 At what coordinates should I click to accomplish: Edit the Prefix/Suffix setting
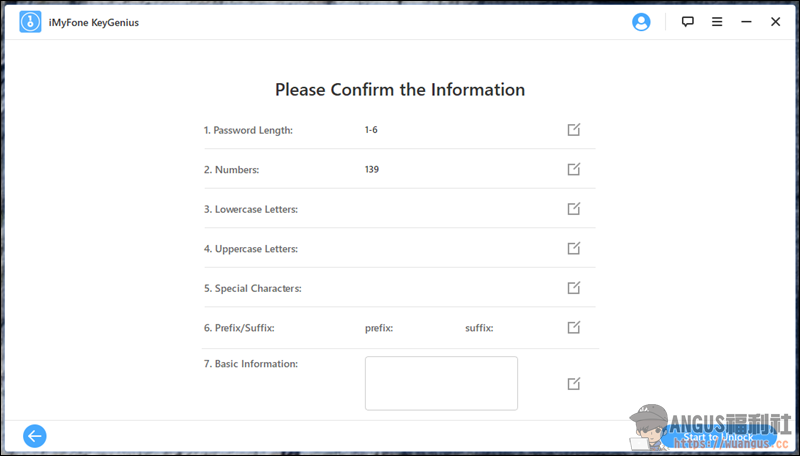pos(574,327)
